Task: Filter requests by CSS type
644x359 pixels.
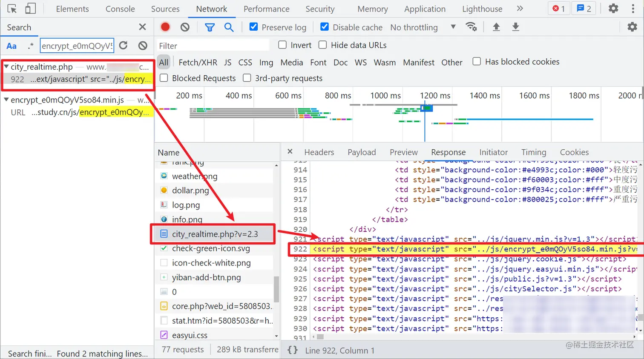Action: coord(245,62)
